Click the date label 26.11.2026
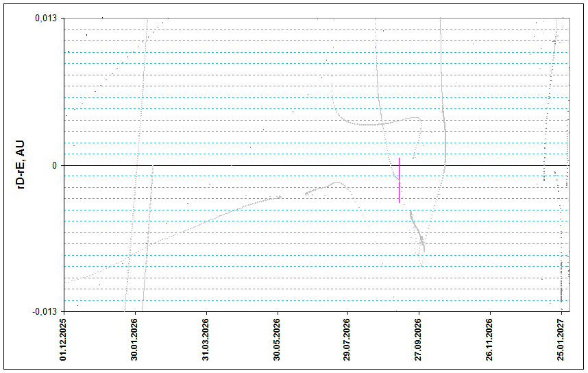 (489, 339)
